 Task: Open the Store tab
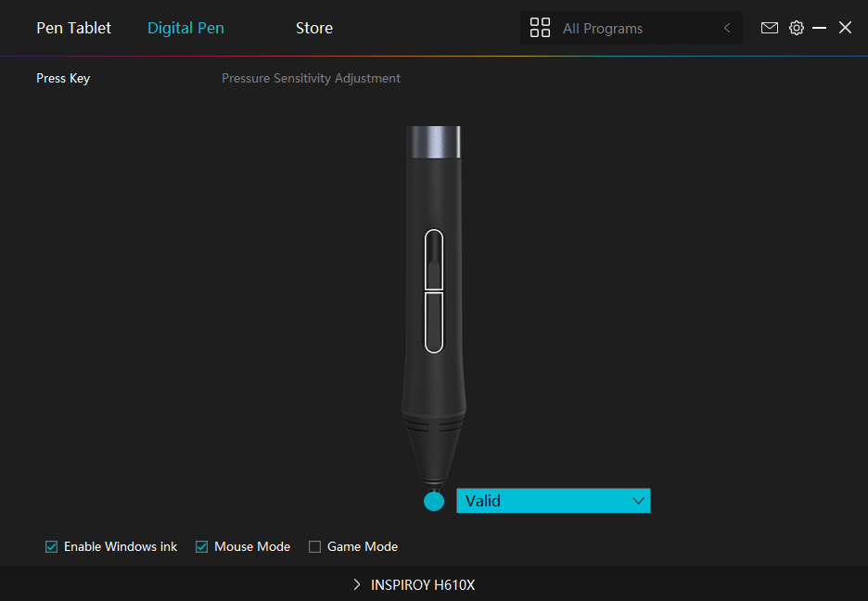[x=314, y=28]
